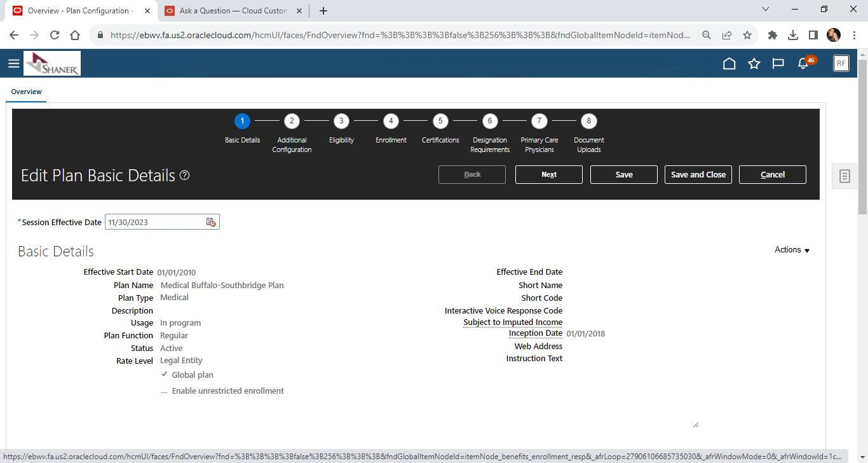Click the Status value Active
The image size is (868, 463).
[x=172, y=349]
